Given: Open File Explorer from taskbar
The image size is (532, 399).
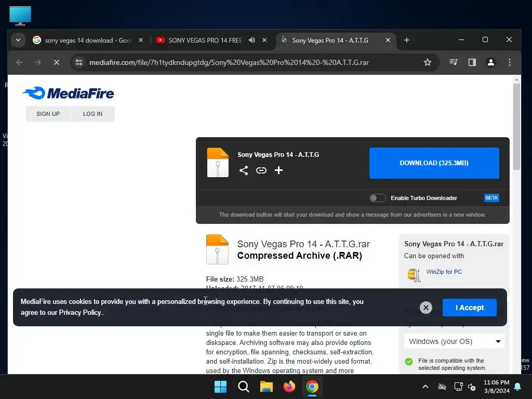Looking at the screenshot, I should (267, 387).
